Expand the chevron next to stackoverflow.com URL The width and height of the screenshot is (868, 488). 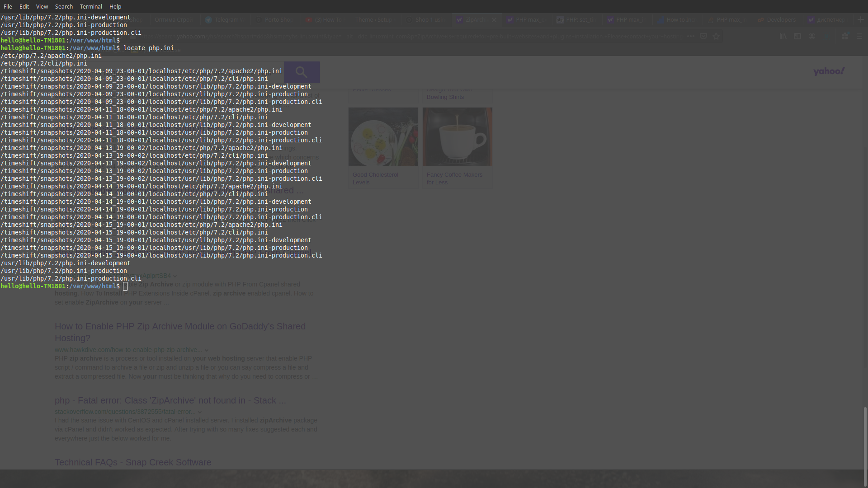[200, 412]
